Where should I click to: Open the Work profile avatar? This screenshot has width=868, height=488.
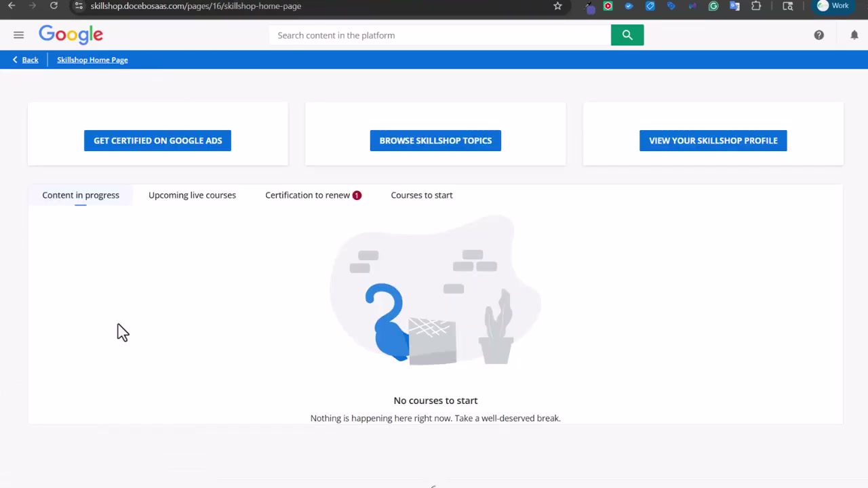833,5
